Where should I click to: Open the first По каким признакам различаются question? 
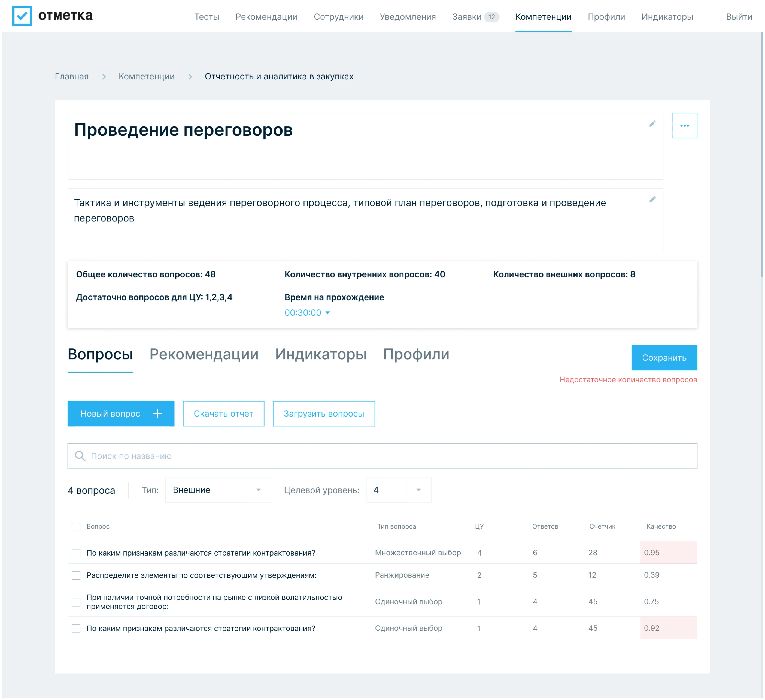coord(201,553)
